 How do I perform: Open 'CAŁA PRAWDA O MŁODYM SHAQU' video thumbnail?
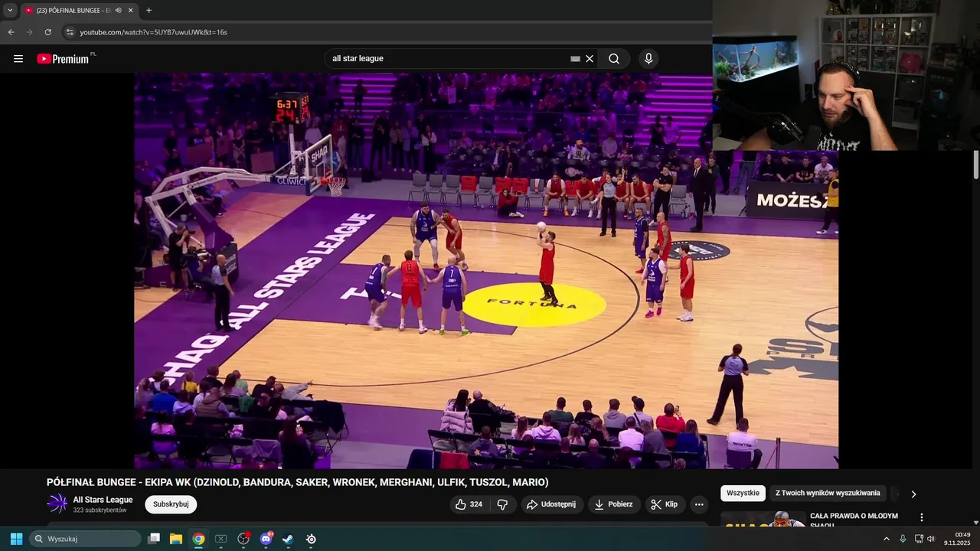pyautogui.click(x=763, y=519)
